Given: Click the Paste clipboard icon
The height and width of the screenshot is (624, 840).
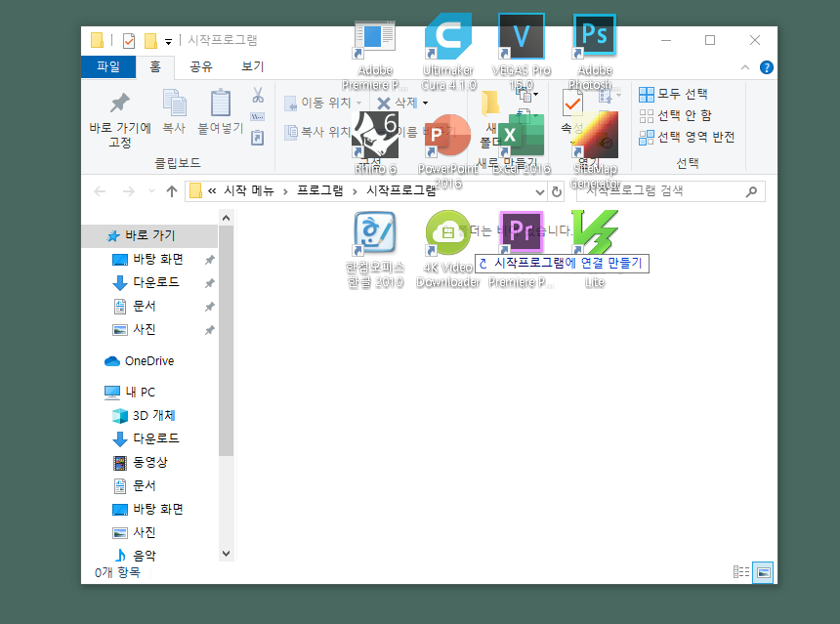Looking at the screenshot, I should click(x=220, y=103).
